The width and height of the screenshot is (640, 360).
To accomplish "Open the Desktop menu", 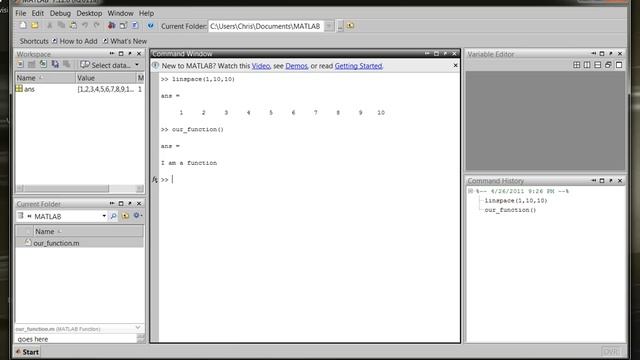I will (x=89, y=13).
